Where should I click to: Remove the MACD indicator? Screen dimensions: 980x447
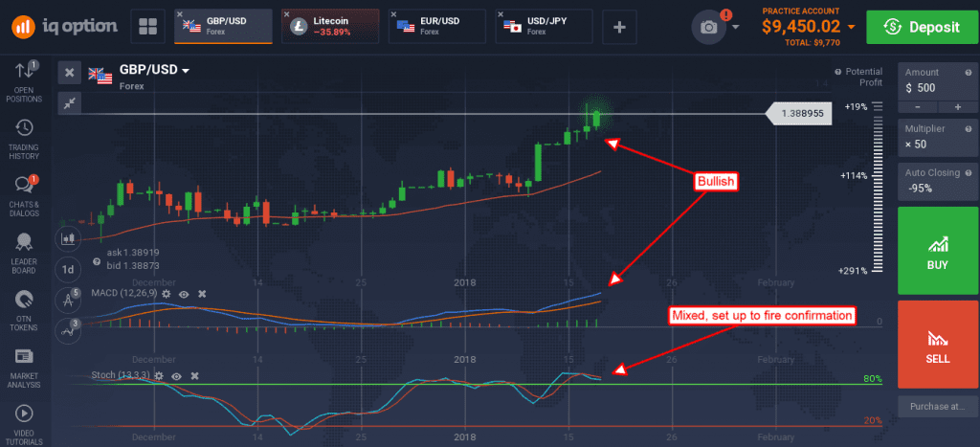(202, 293)
